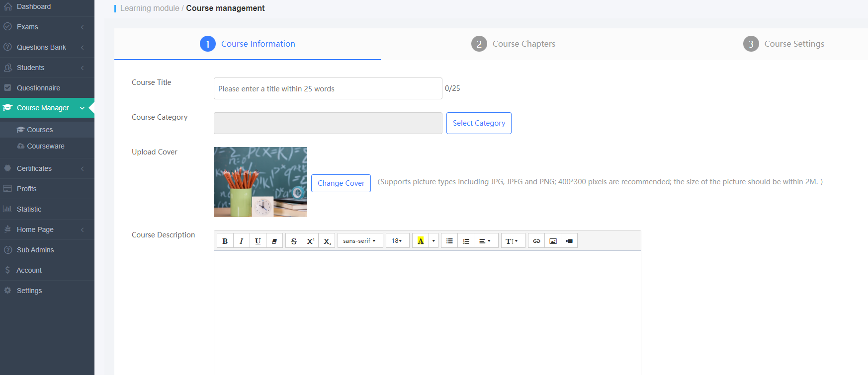Open the Dashboard menu item
The image size is (868, 375).
[47, 6]
